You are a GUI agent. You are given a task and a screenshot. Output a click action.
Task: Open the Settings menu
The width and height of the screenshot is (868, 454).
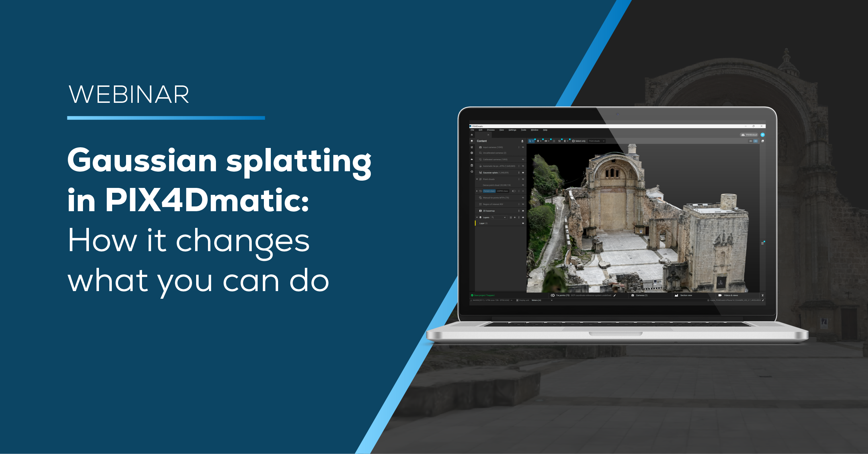(512, 130)
